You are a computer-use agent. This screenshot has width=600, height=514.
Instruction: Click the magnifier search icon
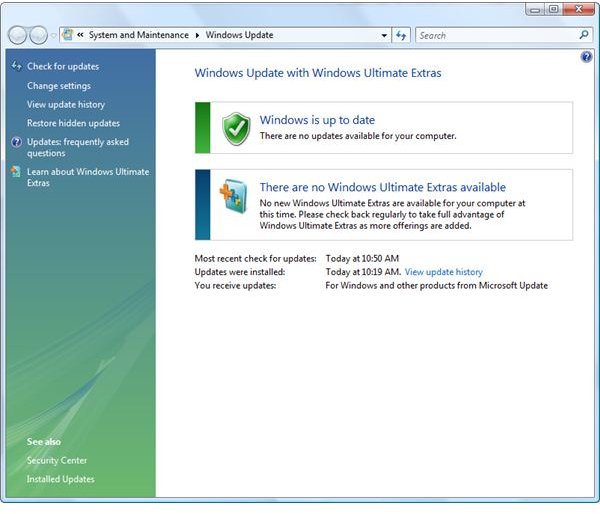pyautogui.click(x=584, y=35)
